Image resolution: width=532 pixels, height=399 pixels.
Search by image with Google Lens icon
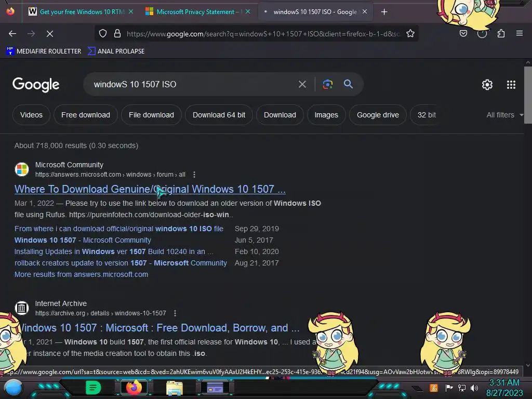coord(327,84)
